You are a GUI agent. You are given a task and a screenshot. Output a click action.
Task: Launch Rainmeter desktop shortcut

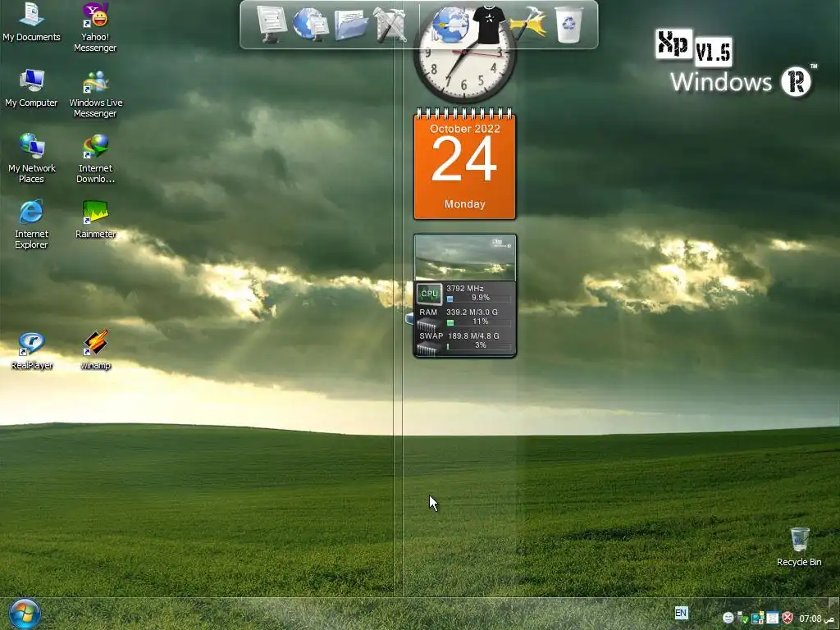[x=95, y=219]
